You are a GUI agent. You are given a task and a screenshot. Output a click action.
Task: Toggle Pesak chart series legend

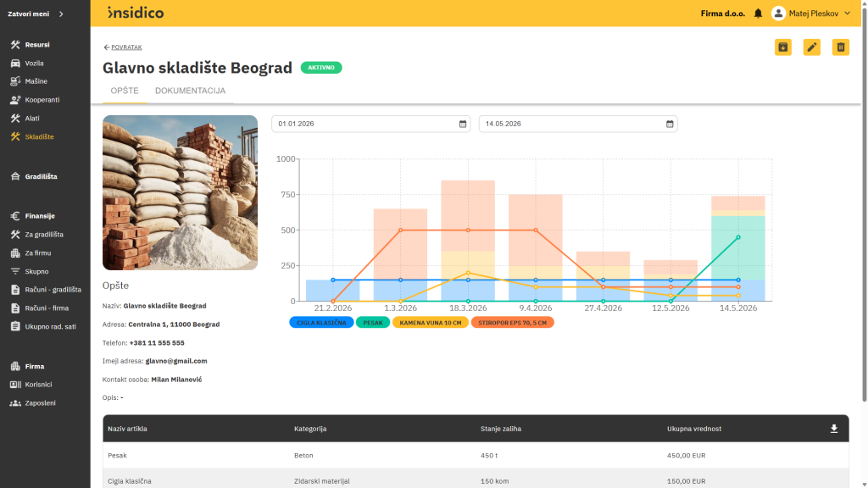[373, 323]
